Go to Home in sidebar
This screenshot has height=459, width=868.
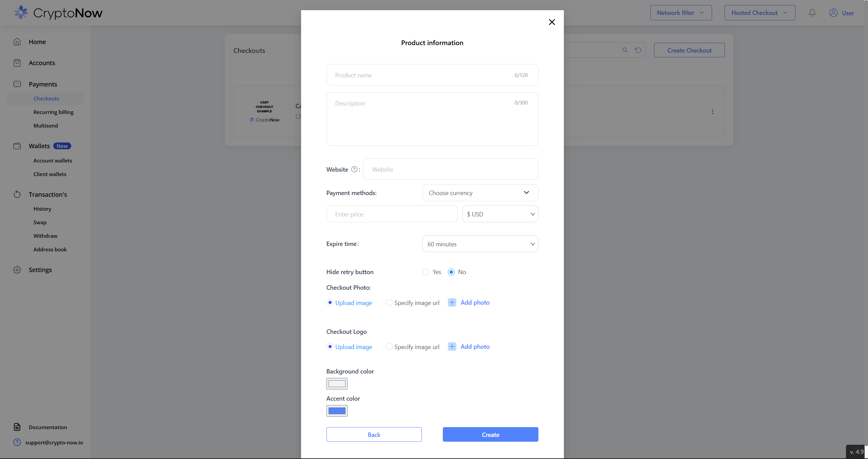(37, 42)
